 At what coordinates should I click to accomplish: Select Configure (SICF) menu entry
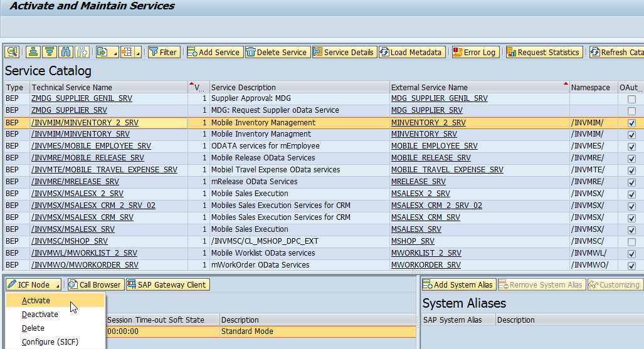click(x=50, y=342)
